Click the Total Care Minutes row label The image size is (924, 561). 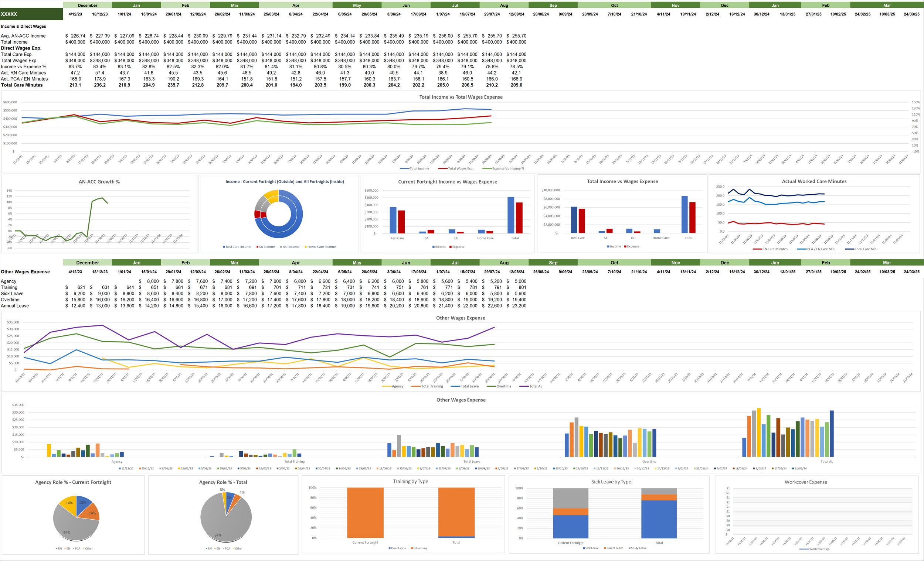22,85
